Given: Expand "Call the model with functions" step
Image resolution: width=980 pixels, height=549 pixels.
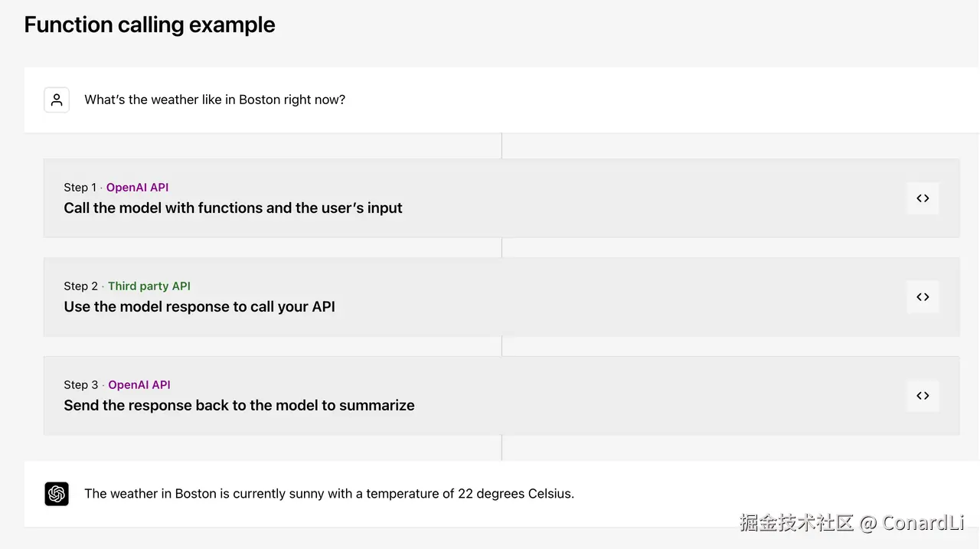Looking at the screenshot, I should pos(233,208).
